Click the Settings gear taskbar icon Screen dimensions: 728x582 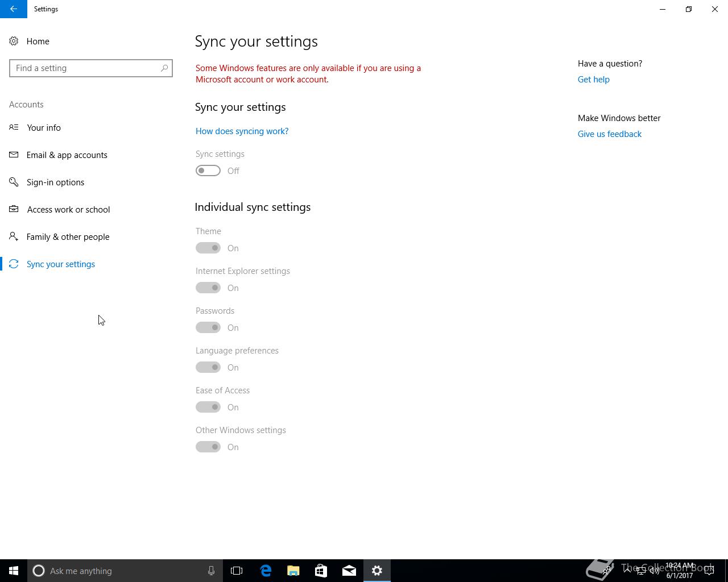coord(377,571)
